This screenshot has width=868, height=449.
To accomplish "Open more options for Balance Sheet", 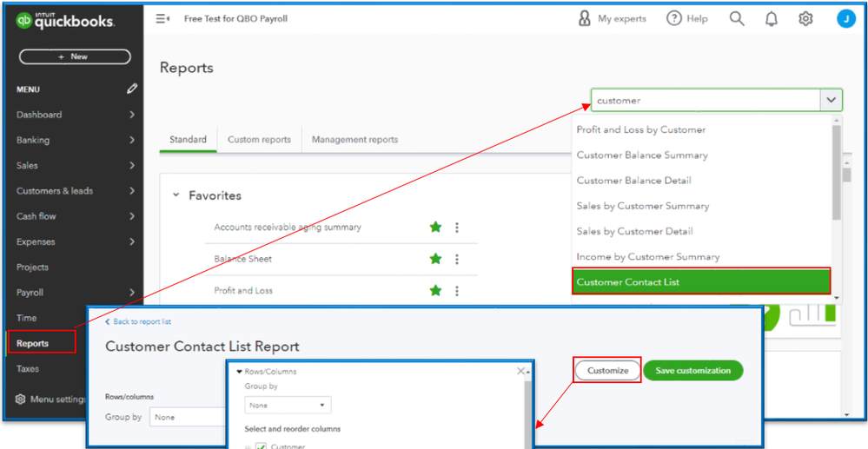I will [x=457, y=259].
